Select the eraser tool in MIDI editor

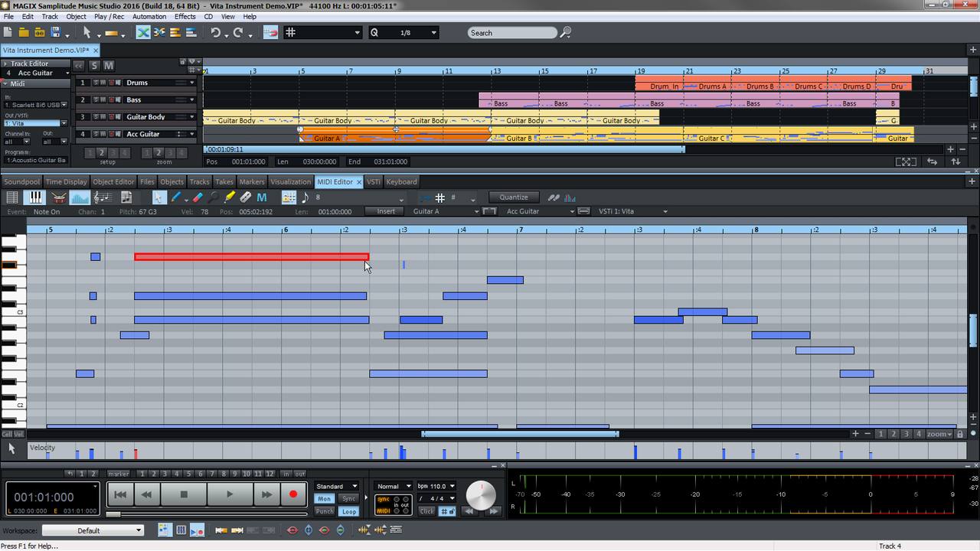198,197
